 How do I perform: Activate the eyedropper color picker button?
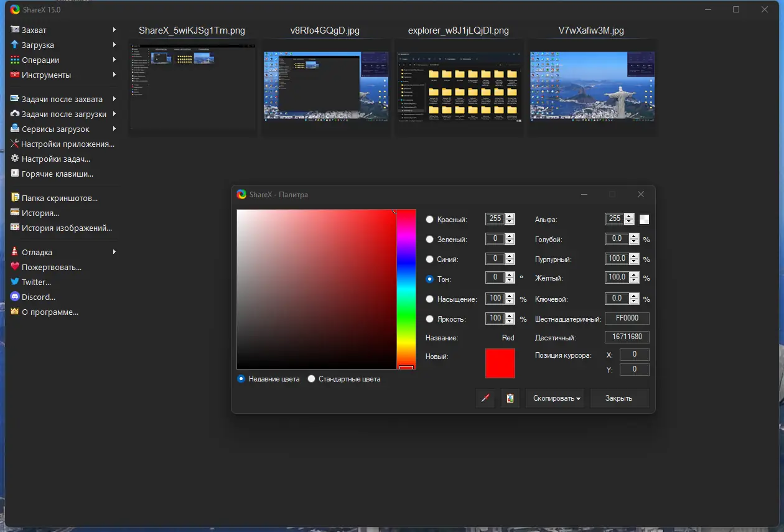click(485, 398)
